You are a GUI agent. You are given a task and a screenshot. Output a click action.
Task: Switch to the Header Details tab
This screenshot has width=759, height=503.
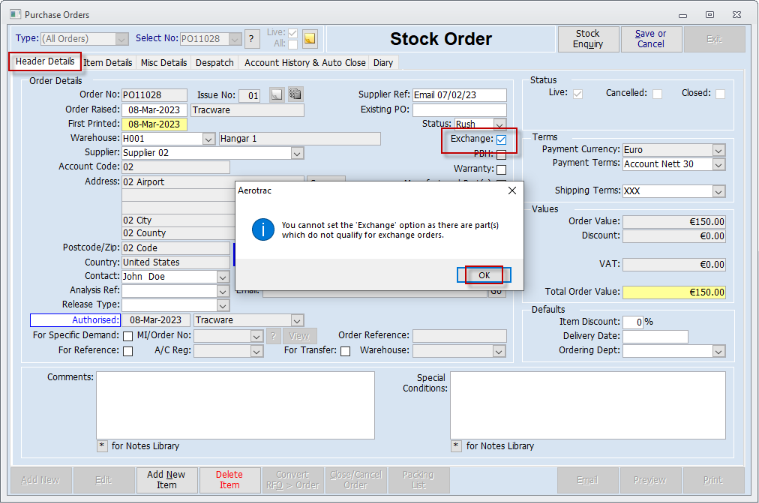pos(45,61)
